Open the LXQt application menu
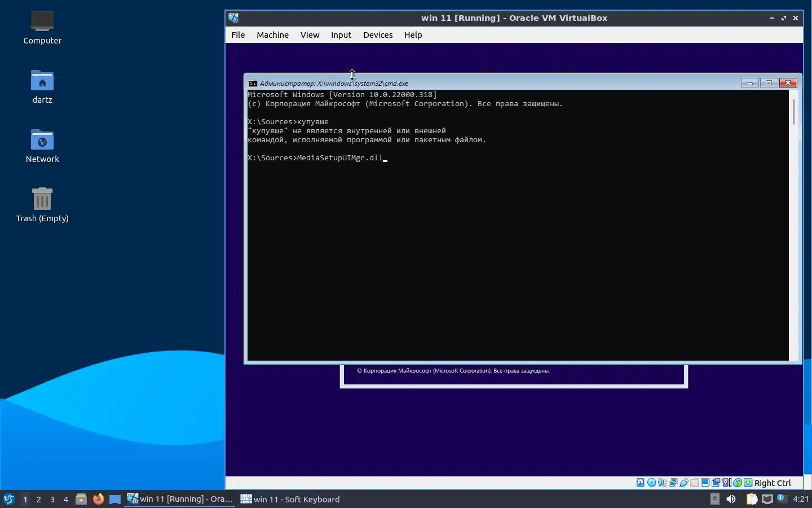The height and width of the screenshot is (508, 812). [x=8, y=499]
